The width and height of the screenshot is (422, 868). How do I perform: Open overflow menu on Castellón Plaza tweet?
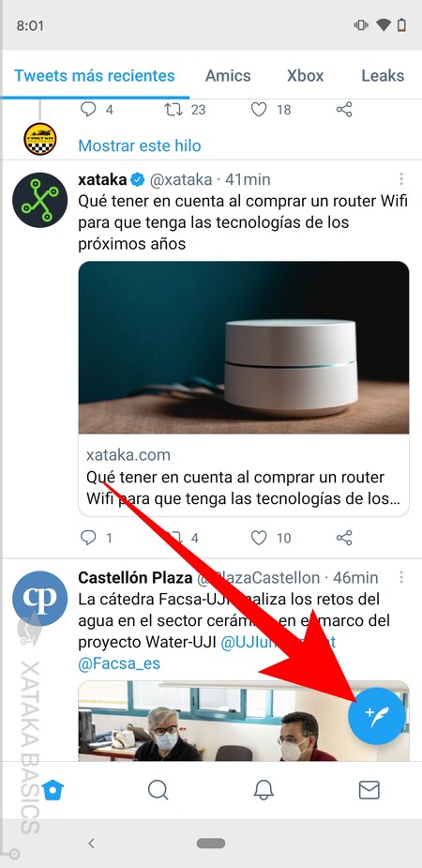(x=401, y=577)
